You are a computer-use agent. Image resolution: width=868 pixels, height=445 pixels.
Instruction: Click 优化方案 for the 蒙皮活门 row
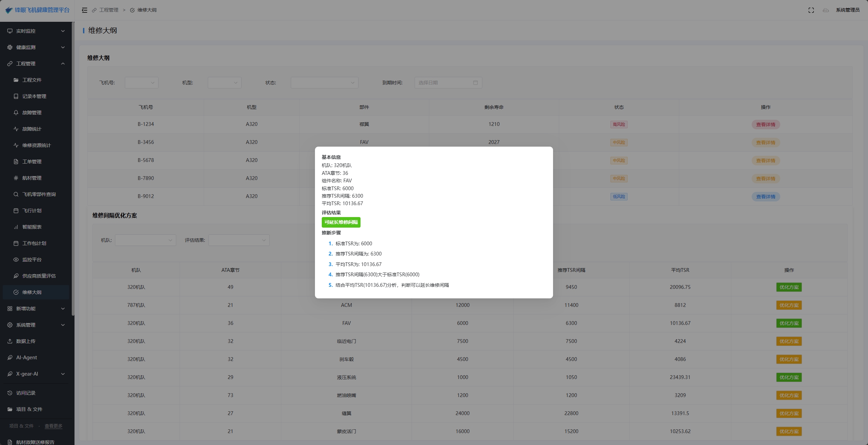click(789, 431)
